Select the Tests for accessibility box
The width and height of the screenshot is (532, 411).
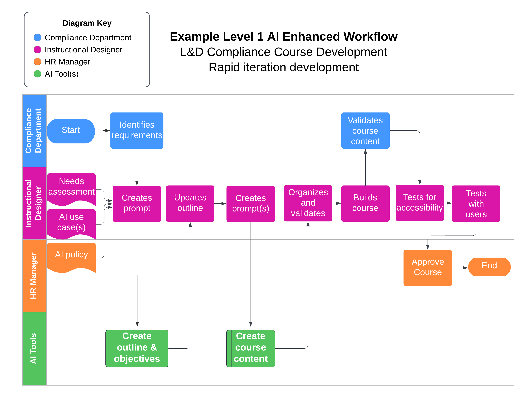point(419,203)
